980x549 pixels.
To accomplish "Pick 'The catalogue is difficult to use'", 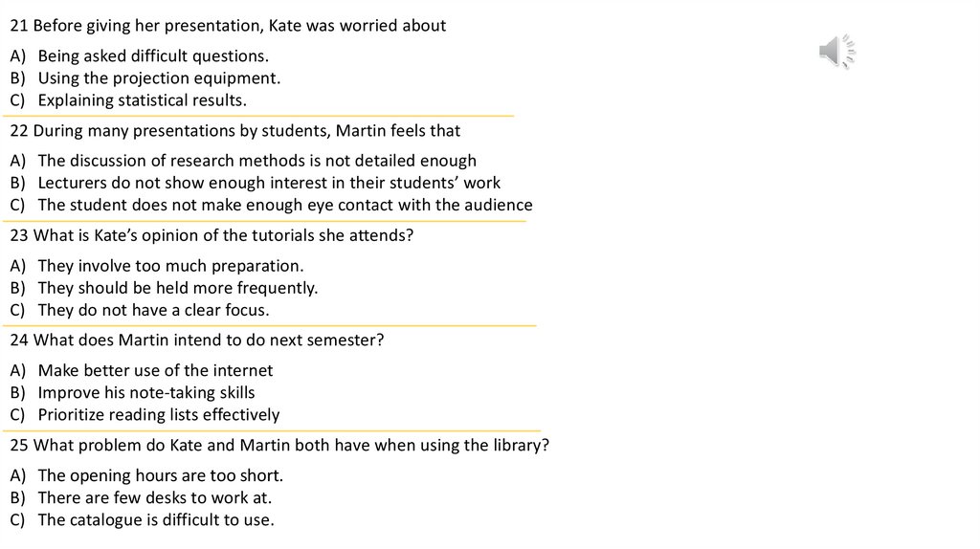I will [156, 520].
